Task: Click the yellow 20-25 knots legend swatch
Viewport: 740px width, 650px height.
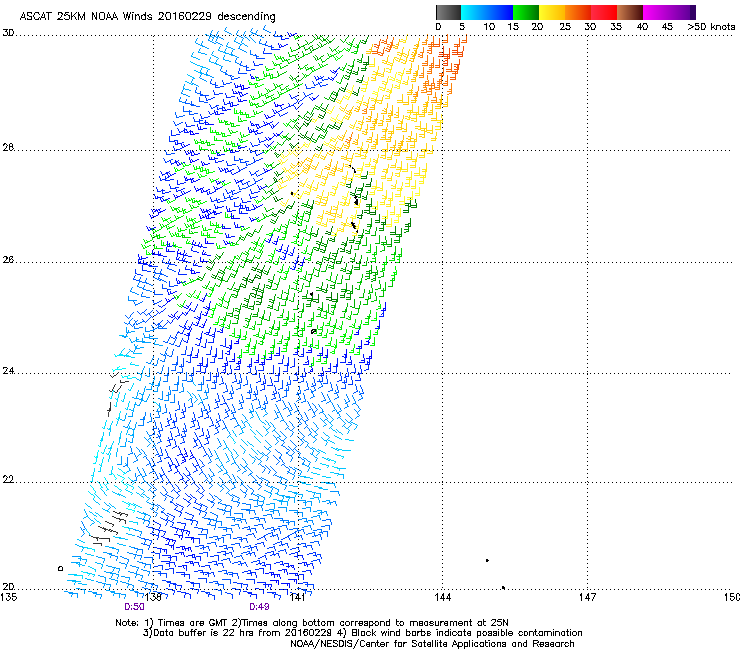Action: click(552, 12)
